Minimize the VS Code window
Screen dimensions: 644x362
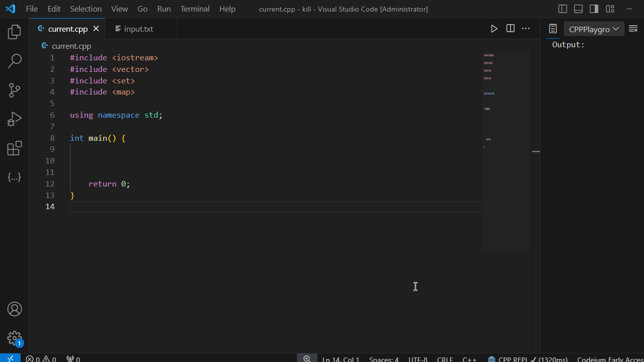pyautogui.click(x=630, y=9)
